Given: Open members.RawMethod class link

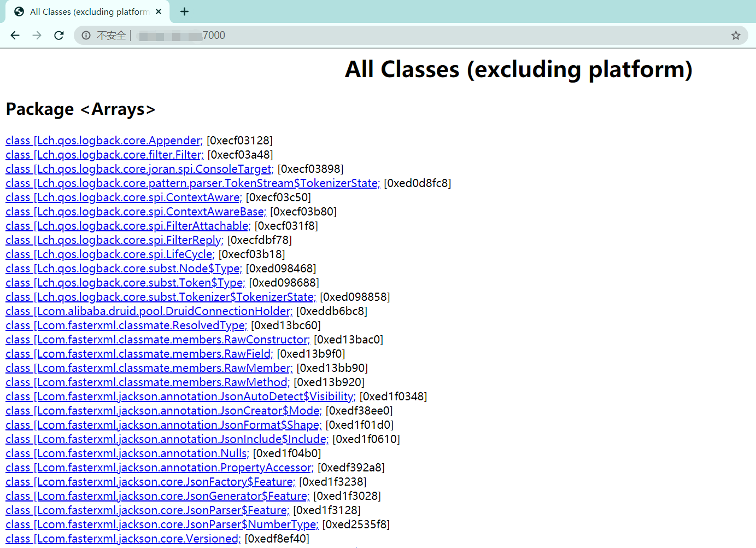Looking at the screenshot, I should 148,382.
